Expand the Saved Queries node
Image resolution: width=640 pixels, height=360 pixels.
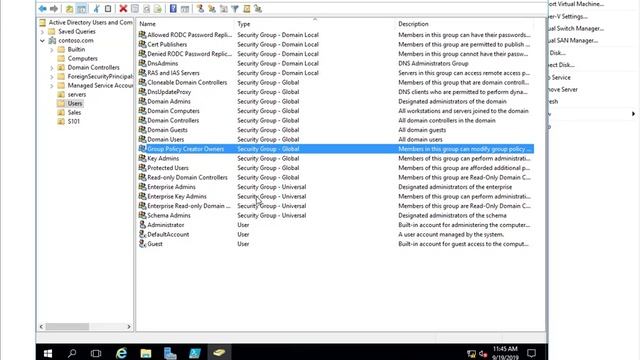pos(42,31)
